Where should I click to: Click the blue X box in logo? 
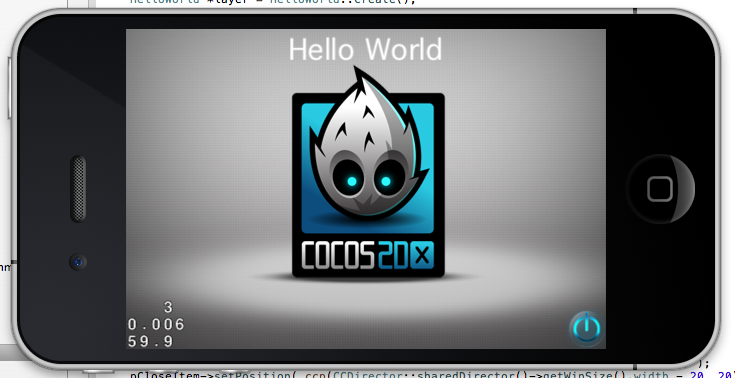422,255
